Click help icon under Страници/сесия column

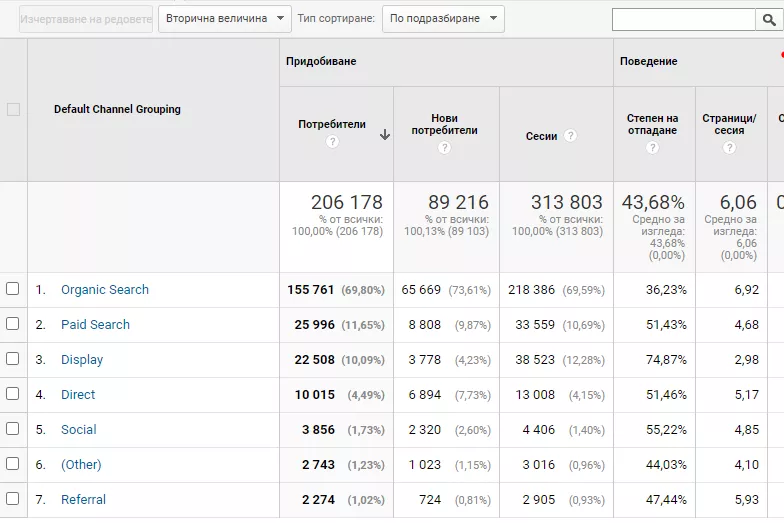point(729,148)
